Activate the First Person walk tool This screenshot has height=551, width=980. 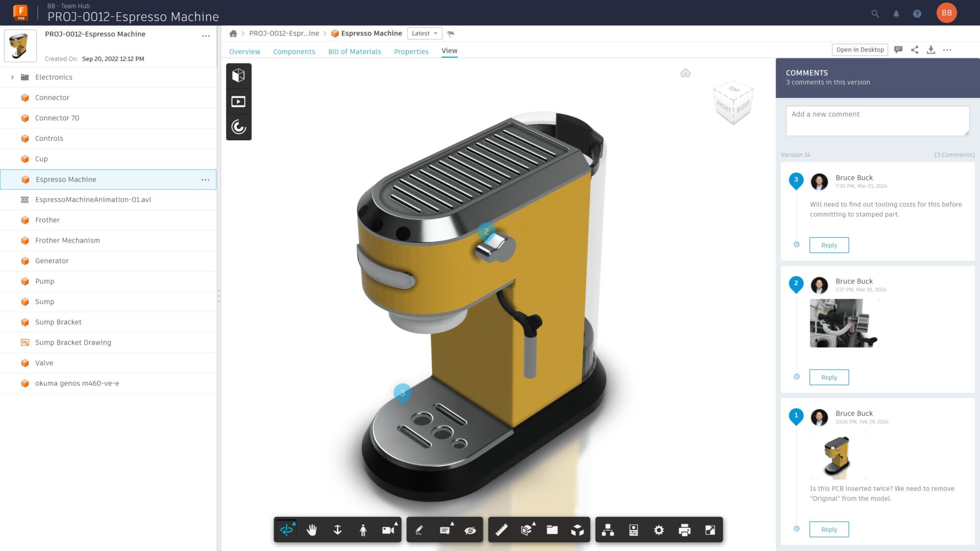(363, 530)
